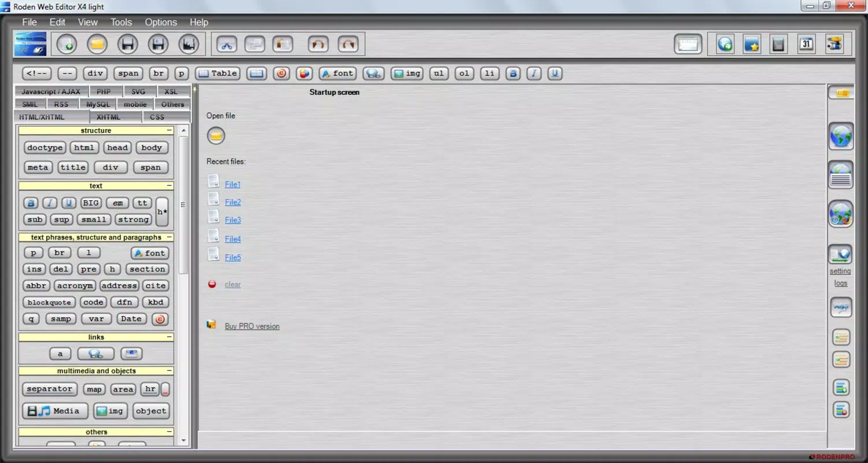The height and width of the screenshot is (463, 868).
Task: Click the h* heading button
Action: click(x=162, y=212)
